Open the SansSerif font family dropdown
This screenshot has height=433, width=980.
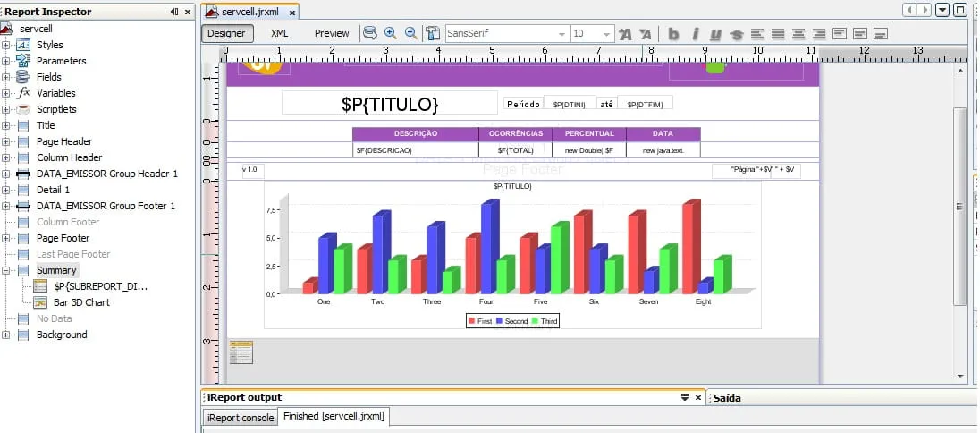tap(507, 33)
